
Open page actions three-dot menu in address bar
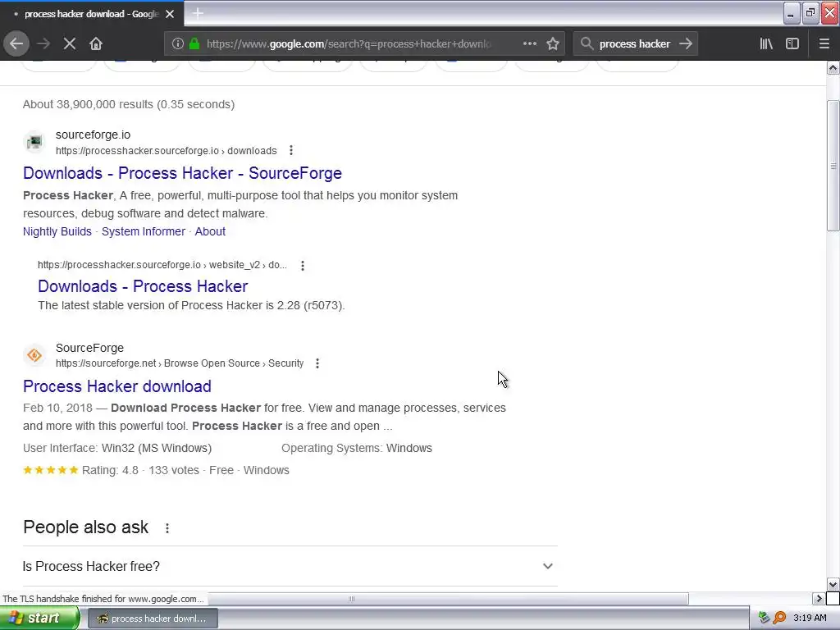(x=529, y=44)
